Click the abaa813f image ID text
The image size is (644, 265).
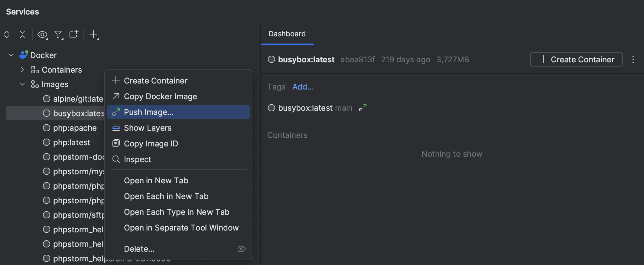click(x=357, y=60)
